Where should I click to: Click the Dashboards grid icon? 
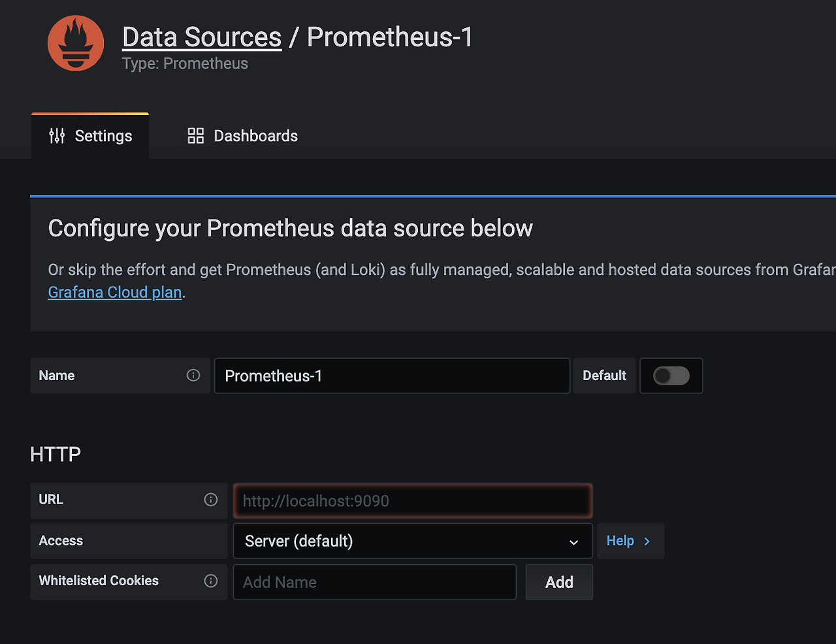point(196,136)
